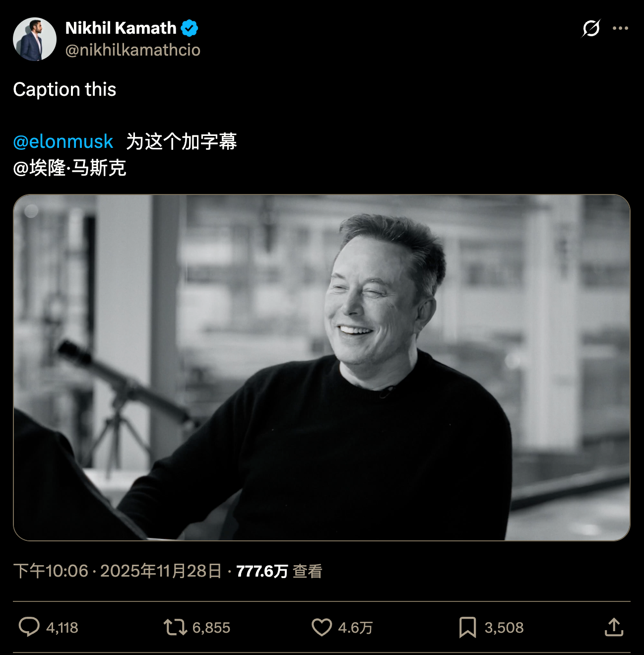Click the blue verified badge next to Nikhil Kamath
The image size is (644, 655).
(190, 28)
